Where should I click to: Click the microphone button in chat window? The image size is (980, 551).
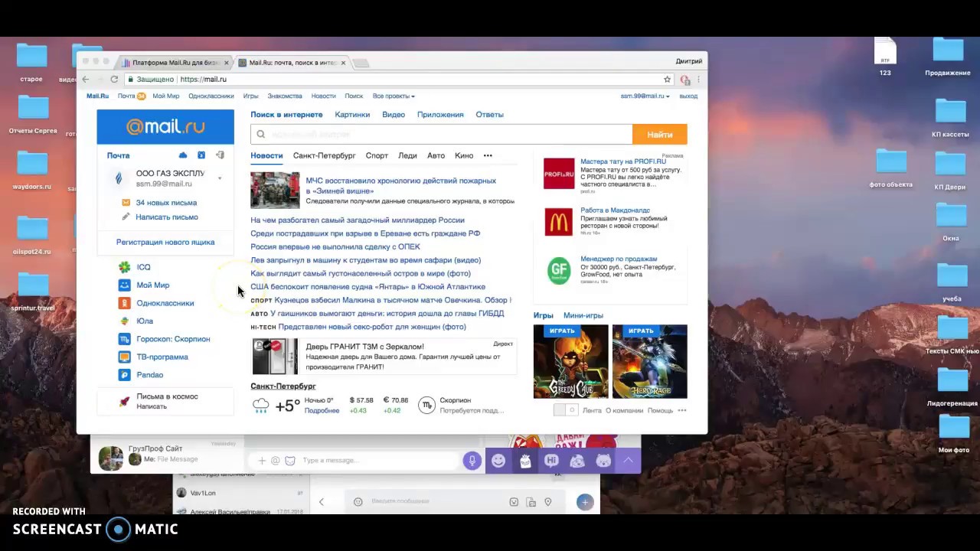coord(472,460)
